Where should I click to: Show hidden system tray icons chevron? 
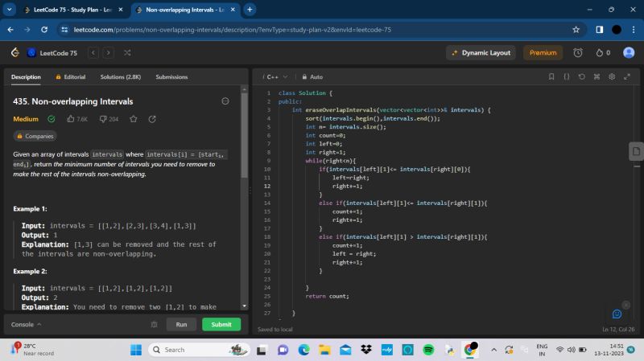pos(493,350)
